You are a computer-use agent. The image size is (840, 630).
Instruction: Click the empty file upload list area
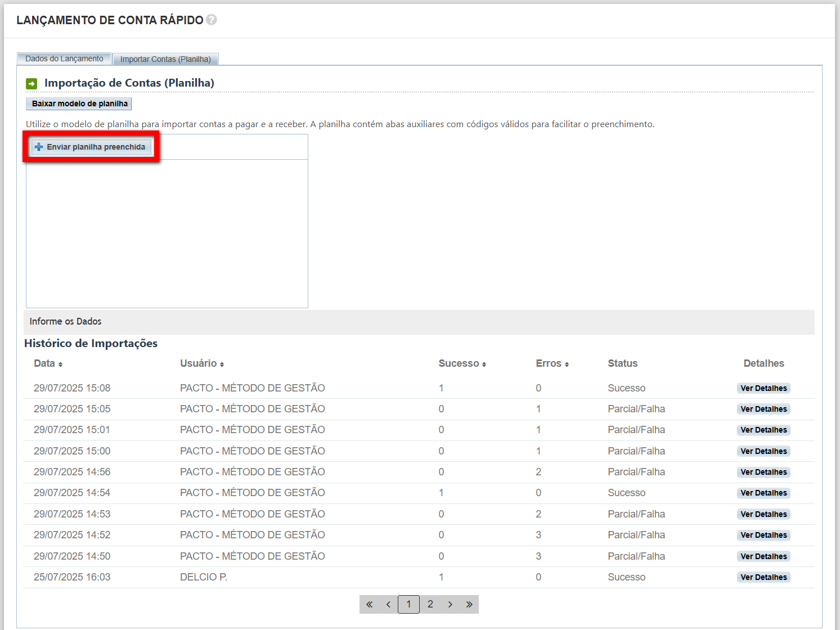click(x=167, y=233)
